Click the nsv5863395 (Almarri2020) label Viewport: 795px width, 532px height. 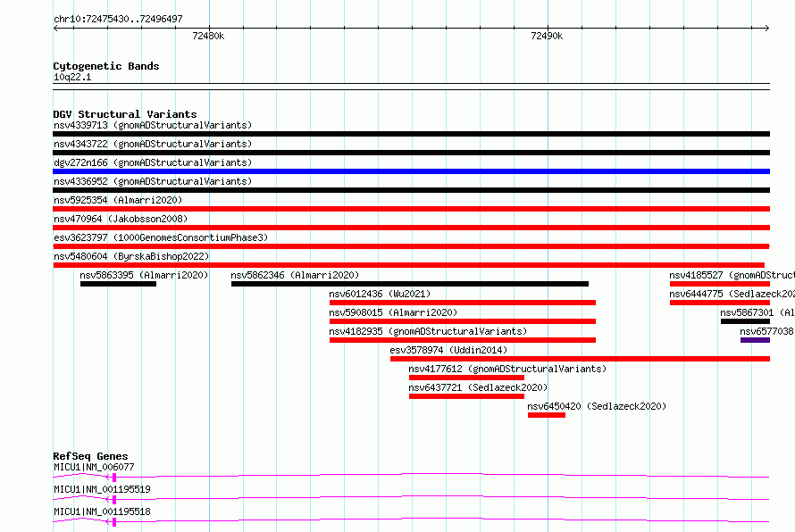coord(144,275)
